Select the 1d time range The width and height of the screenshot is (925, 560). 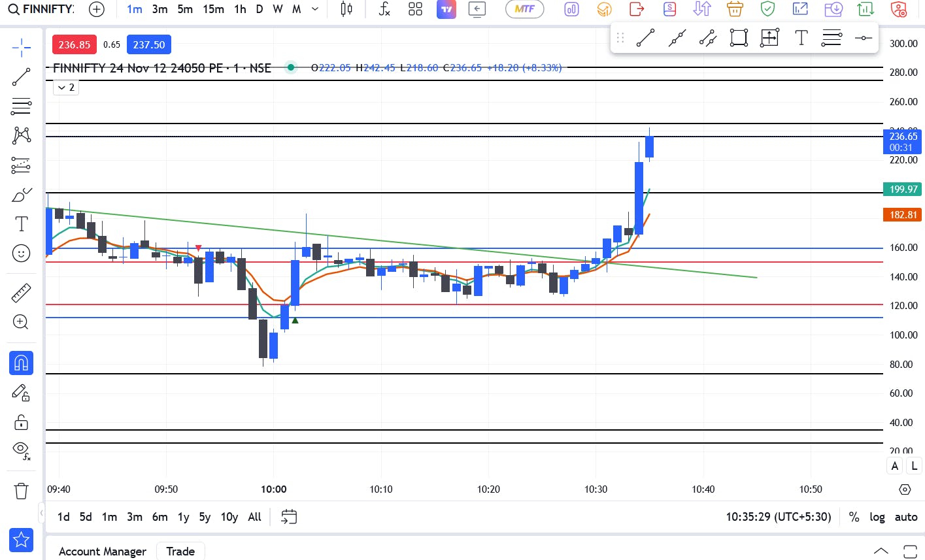point(63,517)
